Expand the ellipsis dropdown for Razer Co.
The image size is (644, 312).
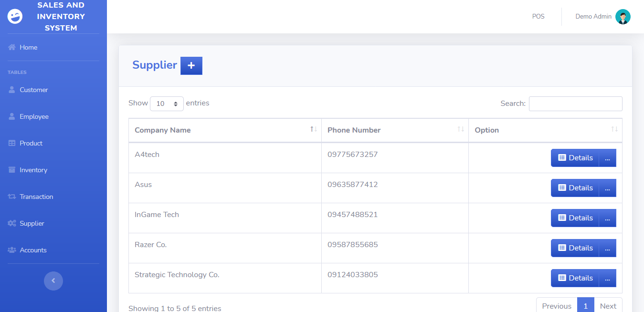[x=607, y=248]
